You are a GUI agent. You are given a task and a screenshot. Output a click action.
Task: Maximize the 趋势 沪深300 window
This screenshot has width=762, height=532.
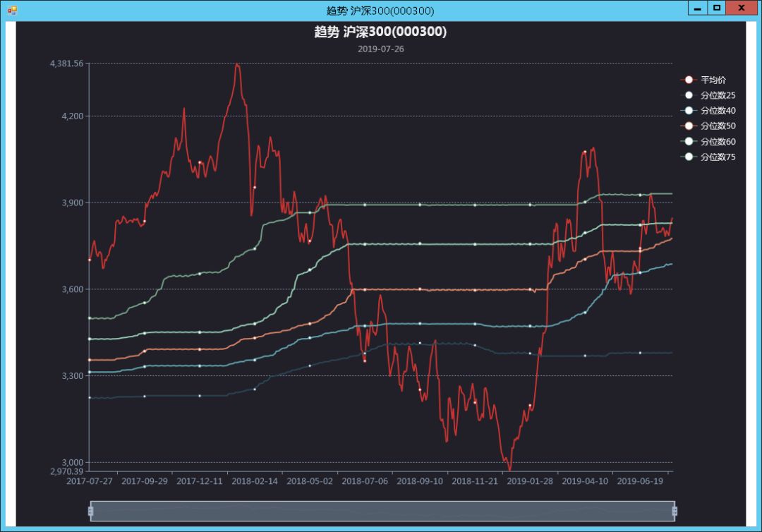click(x=716, y=8)
